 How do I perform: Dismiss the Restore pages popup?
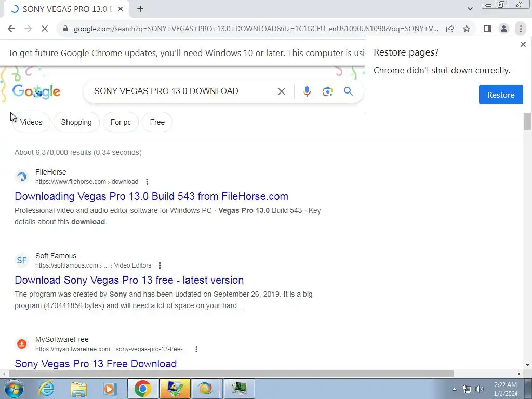[x=523, y=44]
